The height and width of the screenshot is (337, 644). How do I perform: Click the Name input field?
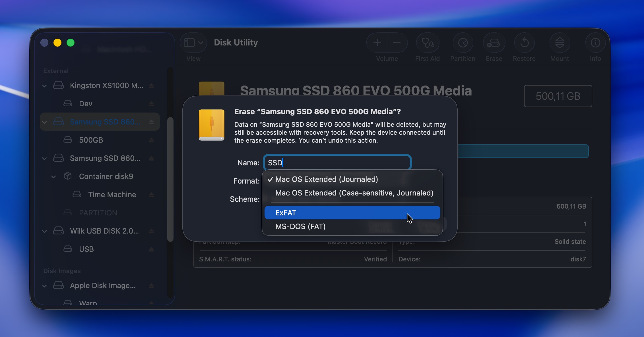(337, 162)
